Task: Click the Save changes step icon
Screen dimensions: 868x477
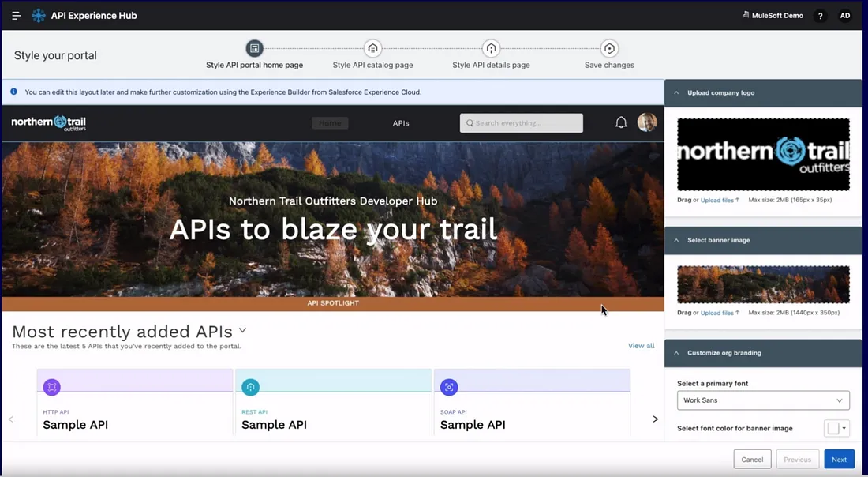Action: tap(608, 48)
